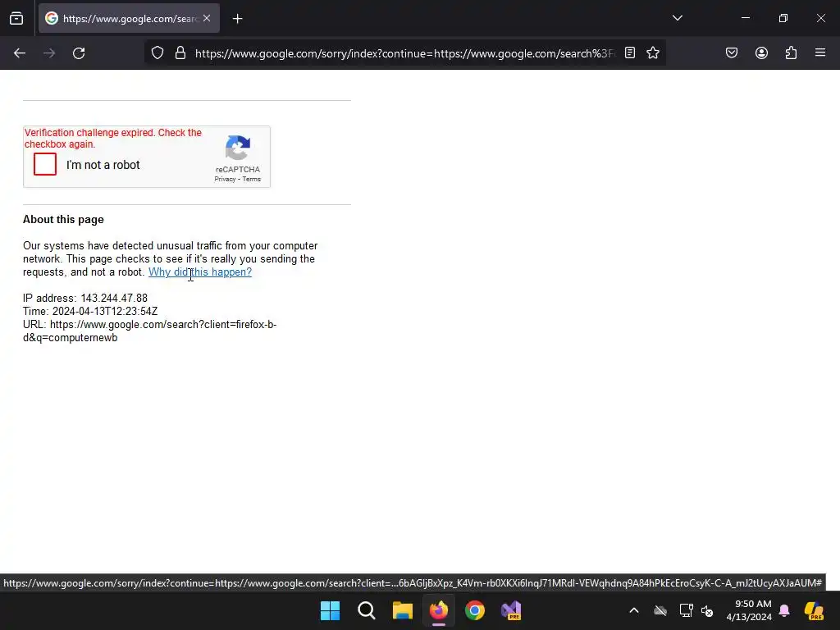Viewport: 840px width, 630px height.
Task: Open the Firefox hamburger application menu
Action: pyautogui.click(x=820, y=52)
